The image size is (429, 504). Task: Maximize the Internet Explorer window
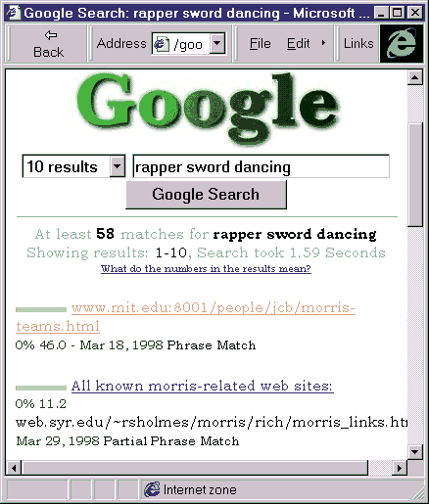[x=398, y=13]
